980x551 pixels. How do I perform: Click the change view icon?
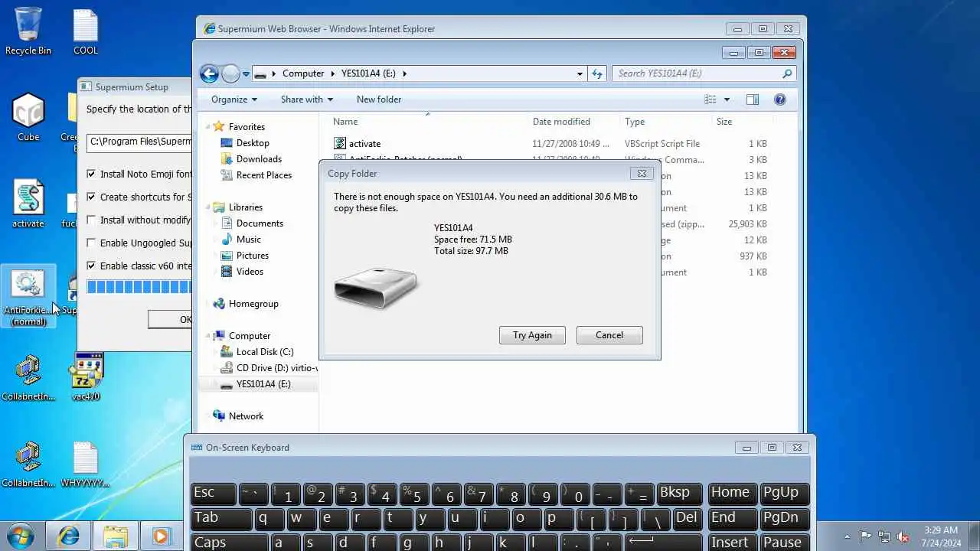pos(710,99)
